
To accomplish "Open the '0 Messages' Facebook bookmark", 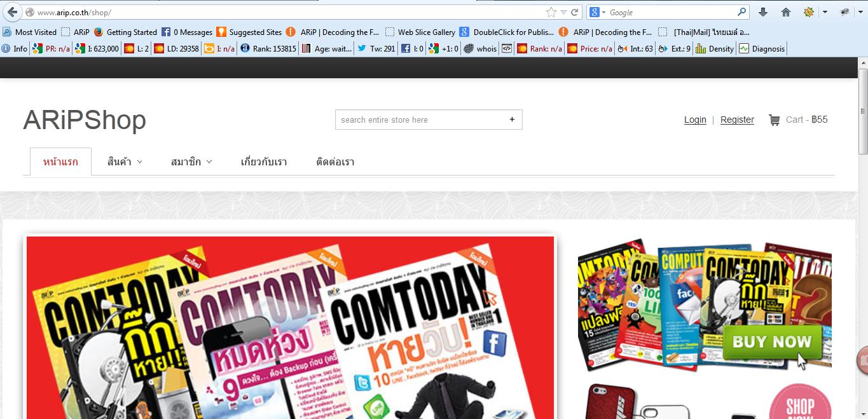I will point(187,32).
